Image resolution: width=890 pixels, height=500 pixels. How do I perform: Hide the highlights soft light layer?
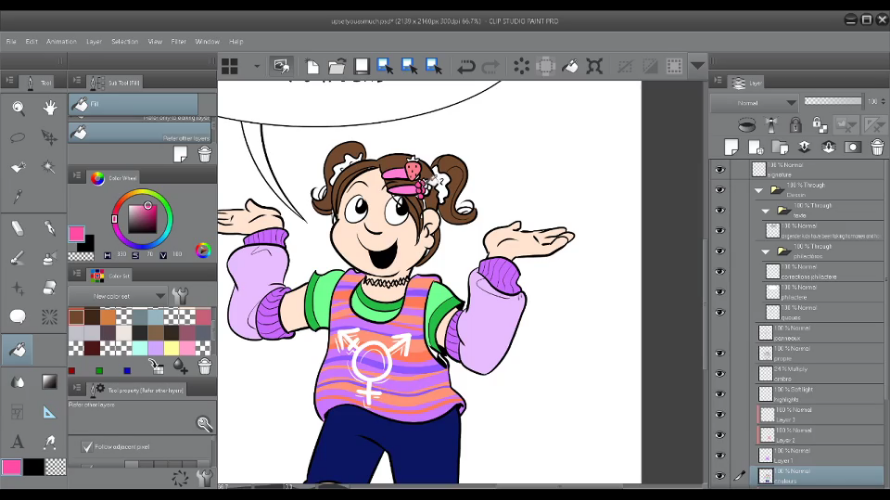point(720,394)
